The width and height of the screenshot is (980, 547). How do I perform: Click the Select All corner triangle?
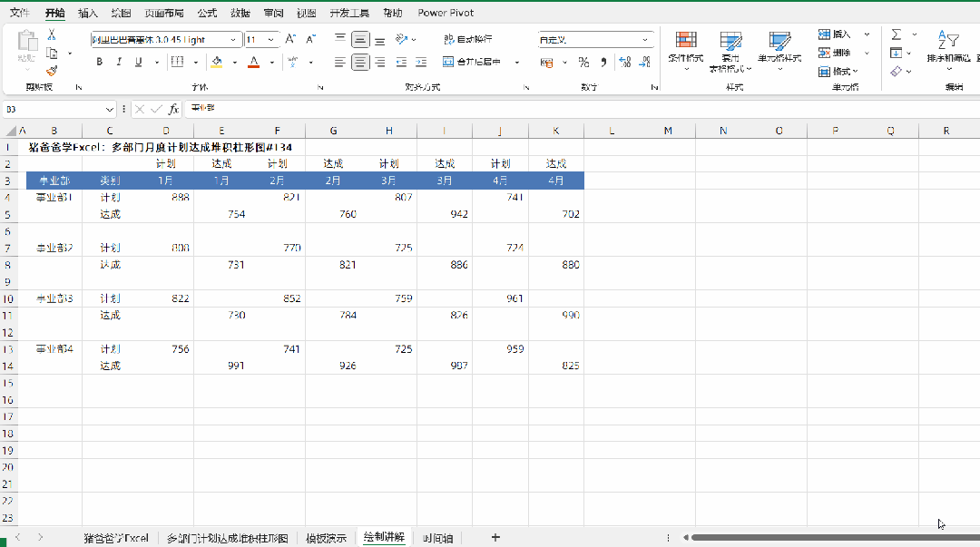11,131
